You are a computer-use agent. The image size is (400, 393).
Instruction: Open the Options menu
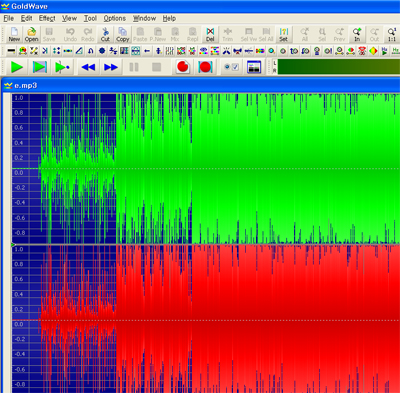(115, 18)
